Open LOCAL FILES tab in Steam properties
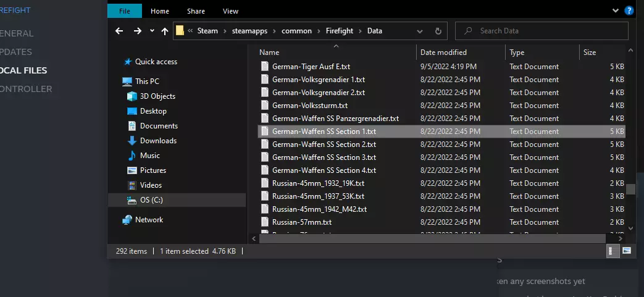The image size is (644, 297). pyautogui.click(x=23, y=70)
